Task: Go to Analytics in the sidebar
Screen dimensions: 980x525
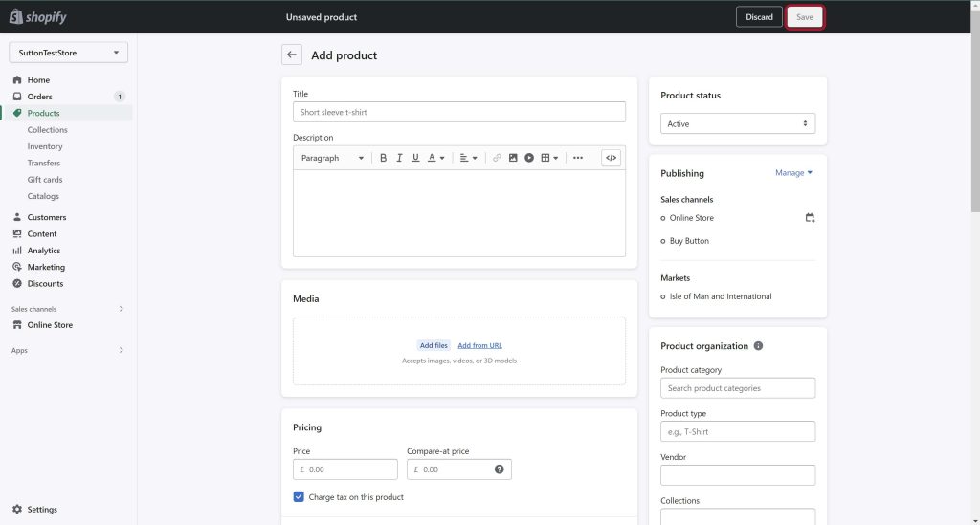Action: click(44, 251)
